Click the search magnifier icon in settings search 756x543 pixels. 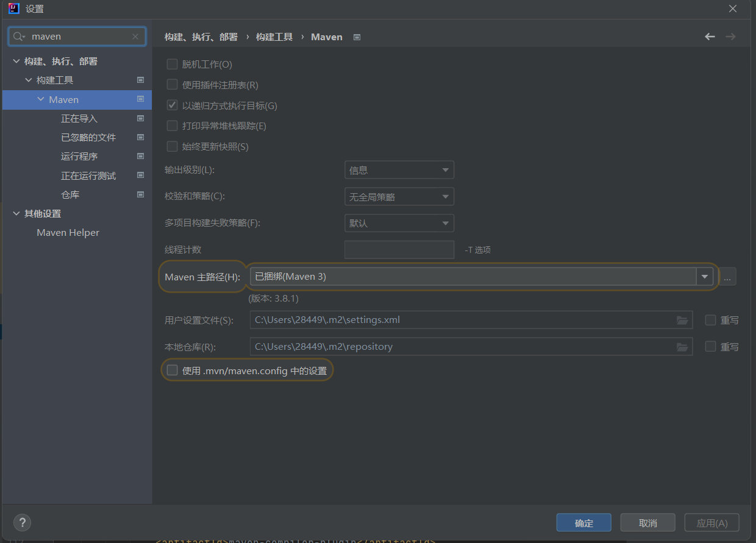coord(20,37)
